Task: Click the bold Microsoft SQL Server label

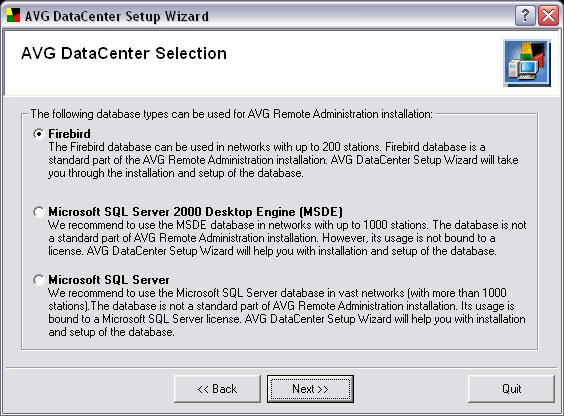Action: pos(109,280)
